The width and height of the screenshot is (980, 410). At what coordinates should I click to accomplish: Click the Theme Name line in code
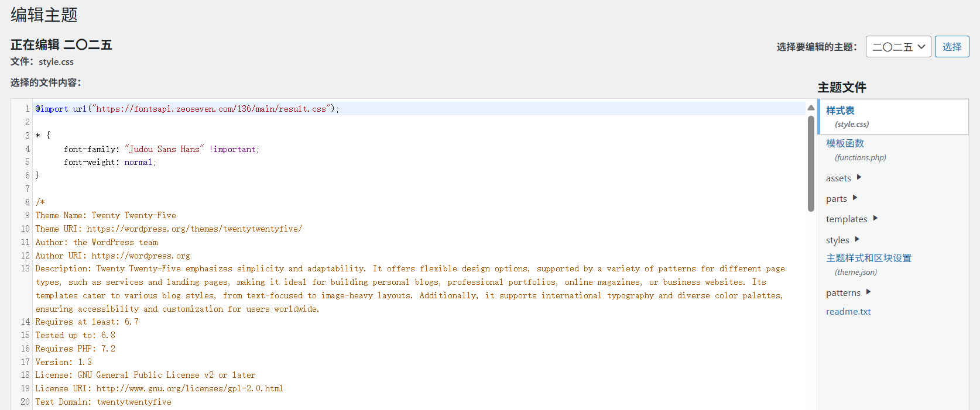tap(105, 215)
